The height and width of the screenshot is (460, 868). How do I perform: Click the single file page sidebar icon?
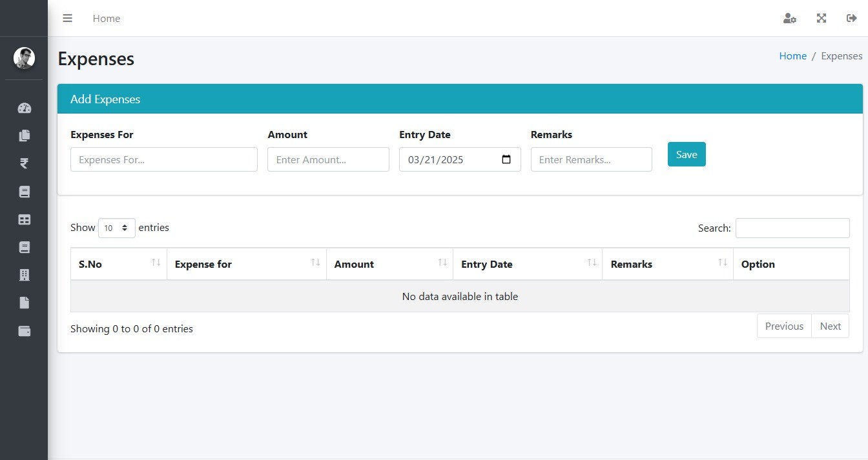coord(24,303)
